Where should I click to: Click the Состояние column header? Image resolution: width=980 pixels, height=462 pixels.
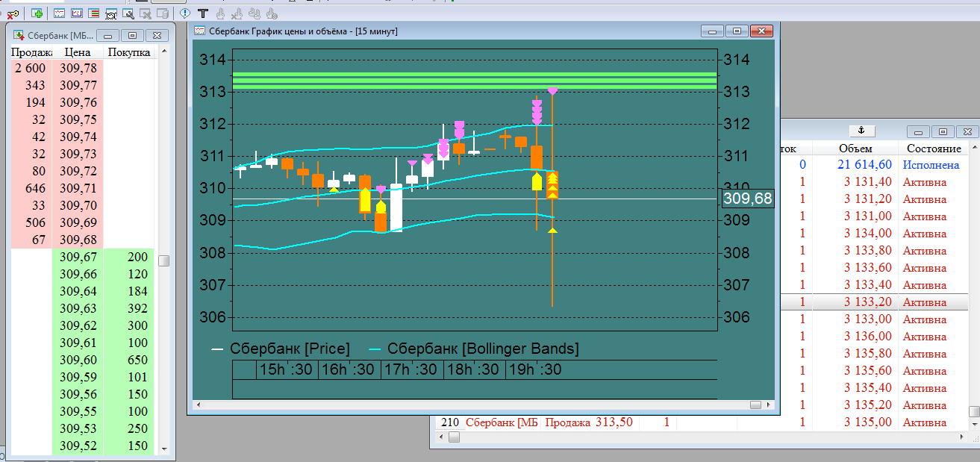click(x=934, y=149)
